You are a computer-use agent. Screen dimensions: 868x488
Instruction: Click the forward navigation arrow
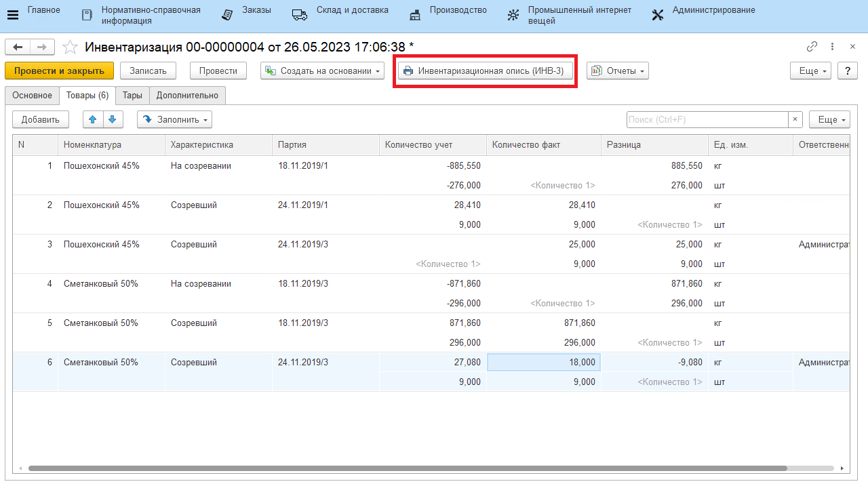41,47
